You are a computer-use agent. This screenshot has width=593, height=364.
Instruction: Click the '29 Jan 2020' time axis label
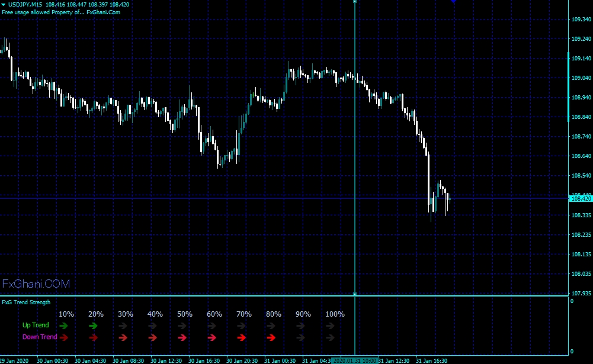coord(14,360)
